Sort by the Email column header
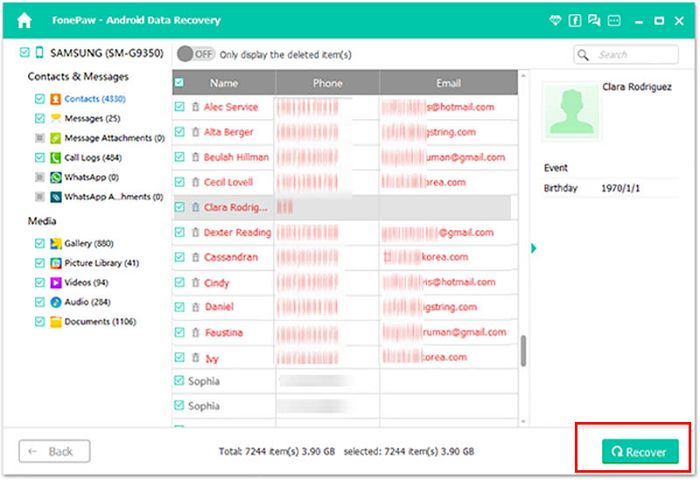Screen dimensions: 700x480 (449, 83)
